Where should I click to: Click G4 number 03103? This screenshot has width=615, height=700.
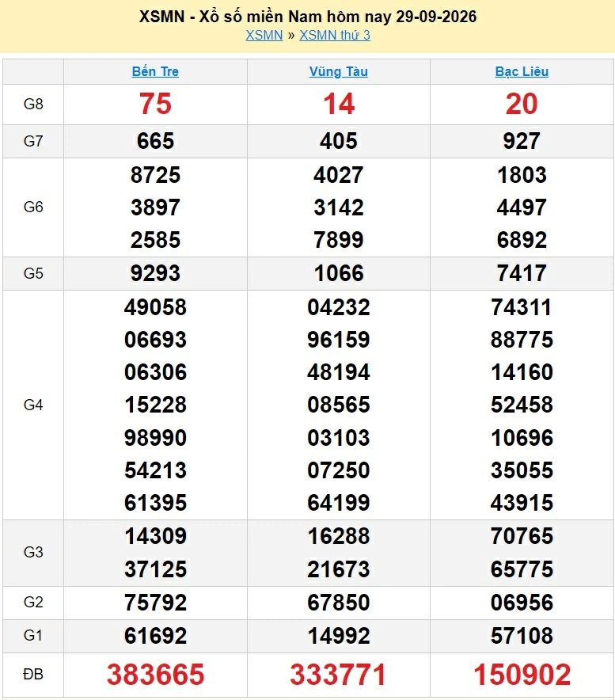[x=339, y=438]
